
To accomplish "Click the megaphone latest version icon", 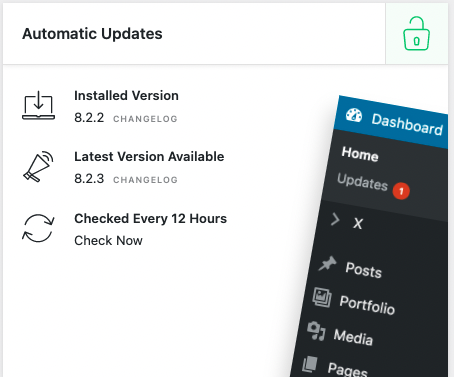I will click(x=38, y=166).
